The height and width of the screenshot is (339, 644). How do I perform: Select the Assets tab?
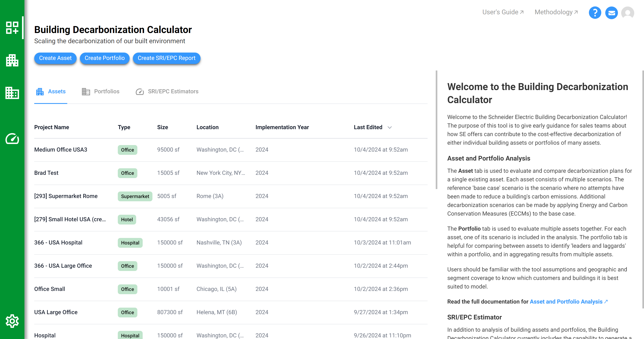[x=51, y=91]
